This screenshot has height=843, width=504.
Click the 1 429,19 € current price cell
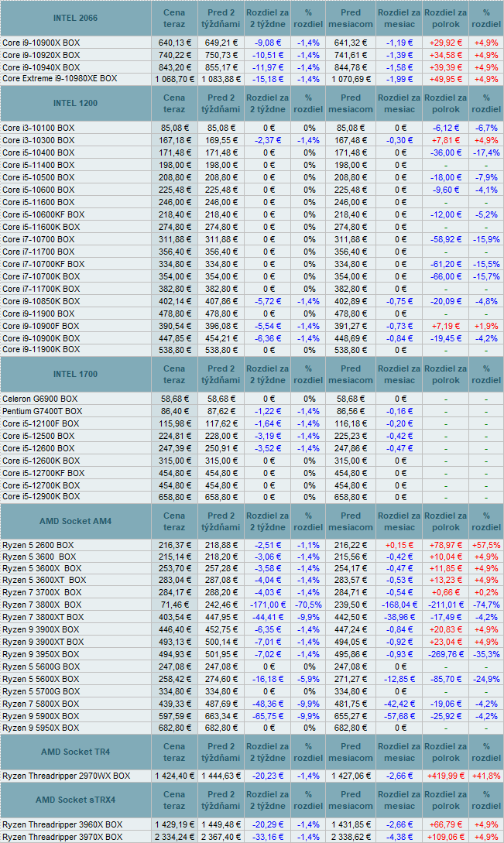(x=174, y=824)
